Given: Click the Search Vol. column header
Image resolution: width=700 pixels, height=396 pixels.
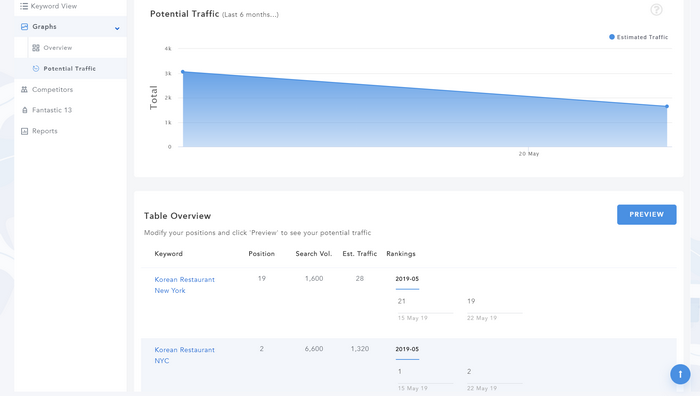Looking at the screenshot, I should pos(314,254).
